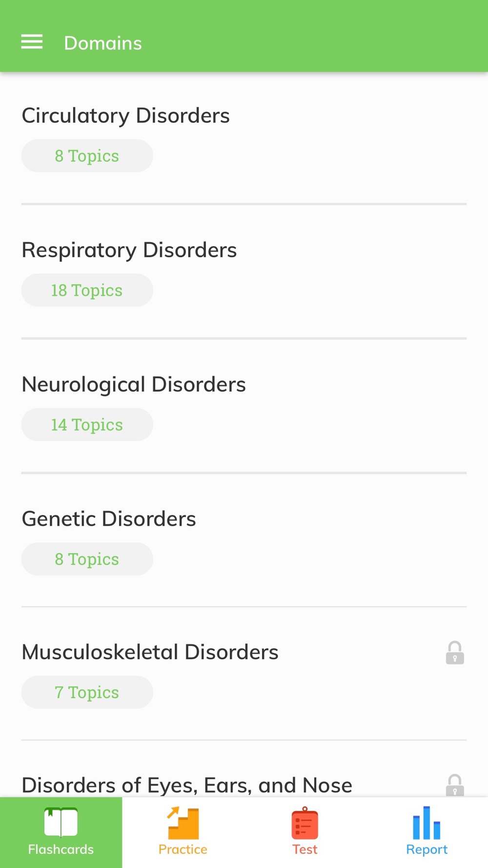Tap the Musculoskeletal Disorders lock icon

(454, 653)
